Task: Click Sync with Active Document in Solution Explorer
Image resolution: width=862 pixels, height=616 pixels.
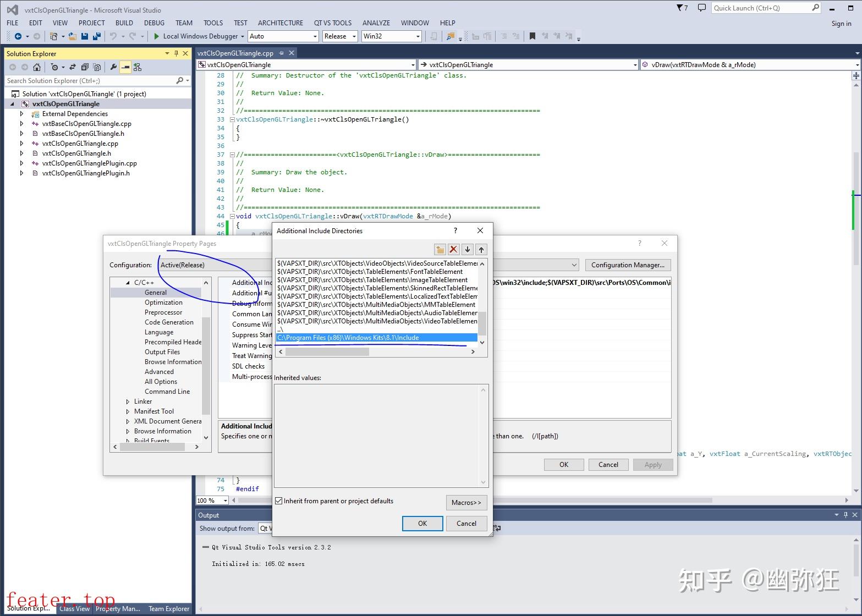Action: 73,67
